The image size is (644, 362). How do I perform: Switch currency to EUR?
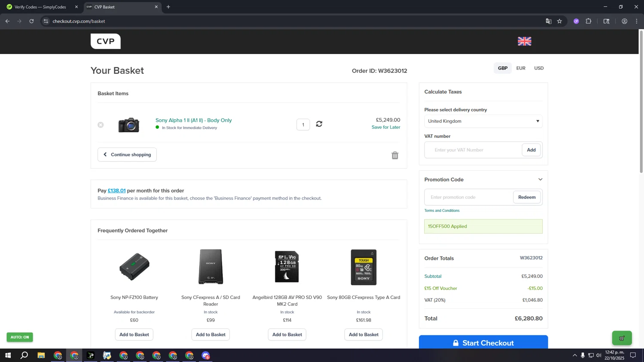coord(521,68)
